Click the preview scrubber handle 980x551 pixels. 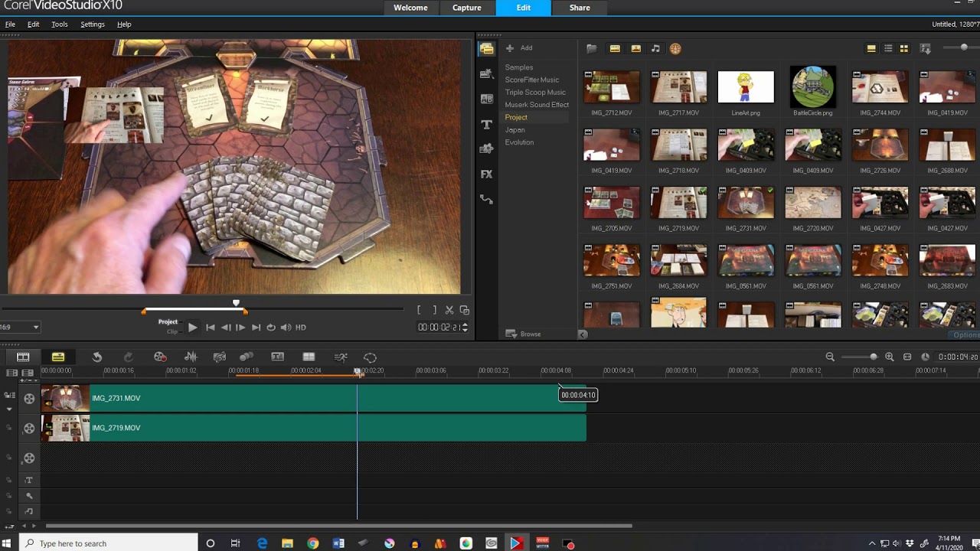(x=236, y=304)
